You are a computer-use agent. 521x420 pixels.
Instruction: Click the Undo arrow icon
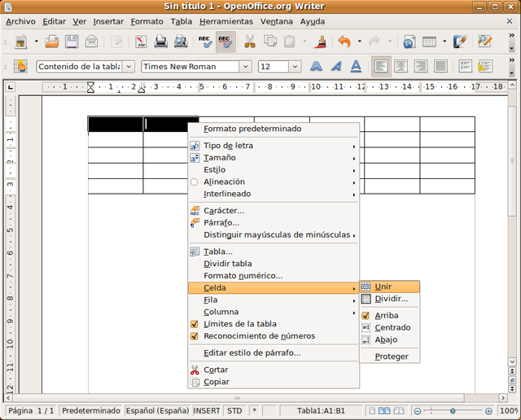coord(344,42)
